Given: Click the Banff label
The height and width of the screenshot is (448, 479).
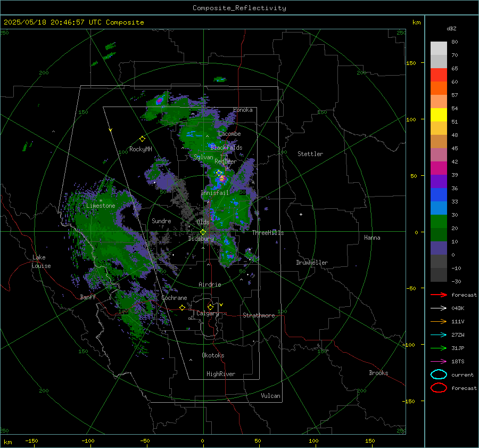Looking at the screenshot, I should click(x=88, y=297).
